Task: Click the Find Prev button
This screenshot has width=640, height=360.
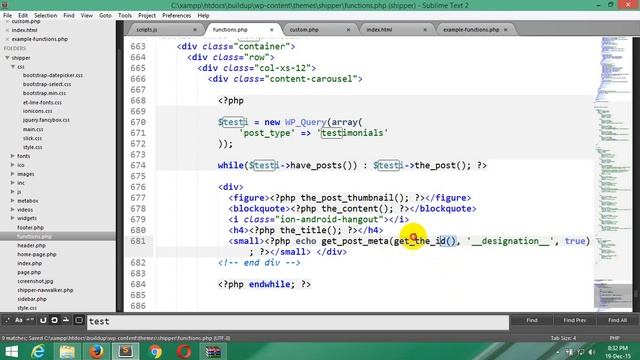Action: [575, 320]
